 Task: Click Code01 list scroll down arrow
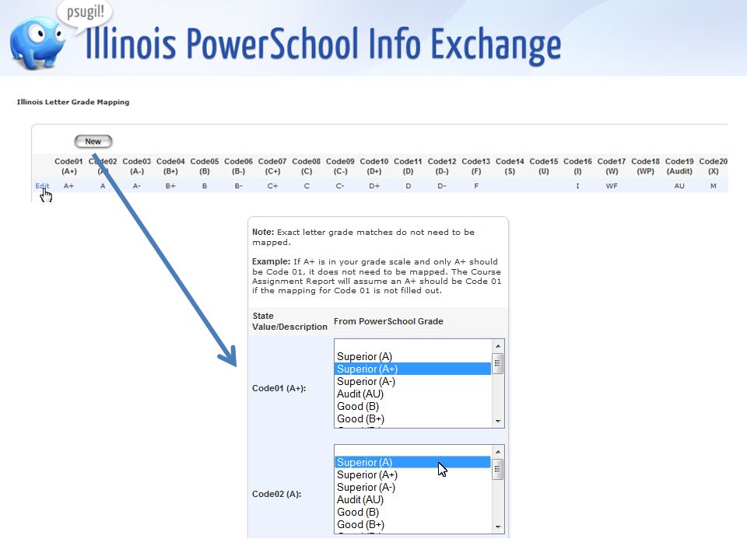(498, 421)
